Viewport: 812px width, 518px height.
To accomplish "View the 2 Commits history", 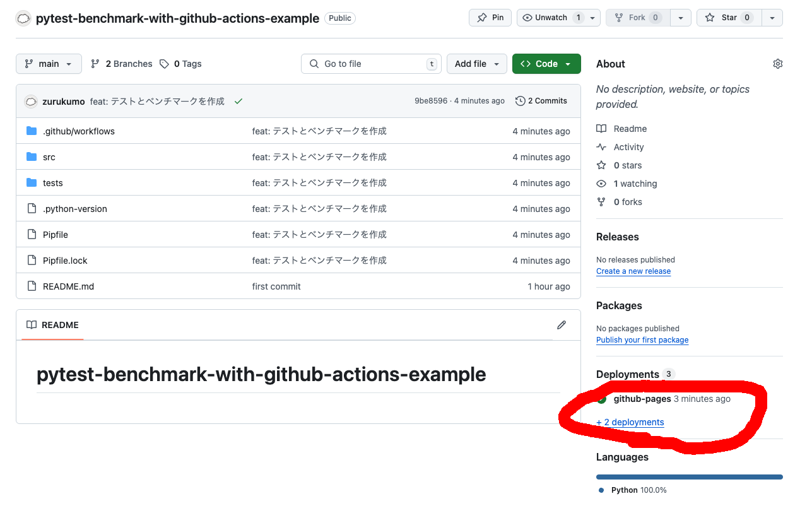I will coord(541,101).
